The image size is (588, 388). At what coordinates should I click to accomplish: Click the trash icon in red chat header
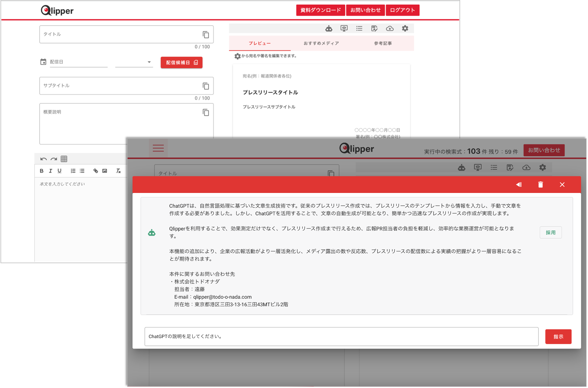(x=540, y=184)
